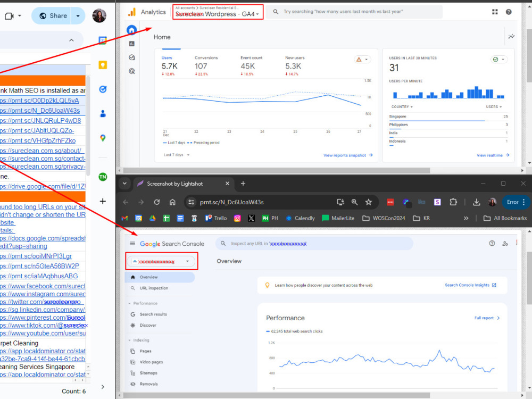Open the Chrome downloads icon
Image resolution: width=532 pixels, height=399 pixels.
[x=476, y=202]
